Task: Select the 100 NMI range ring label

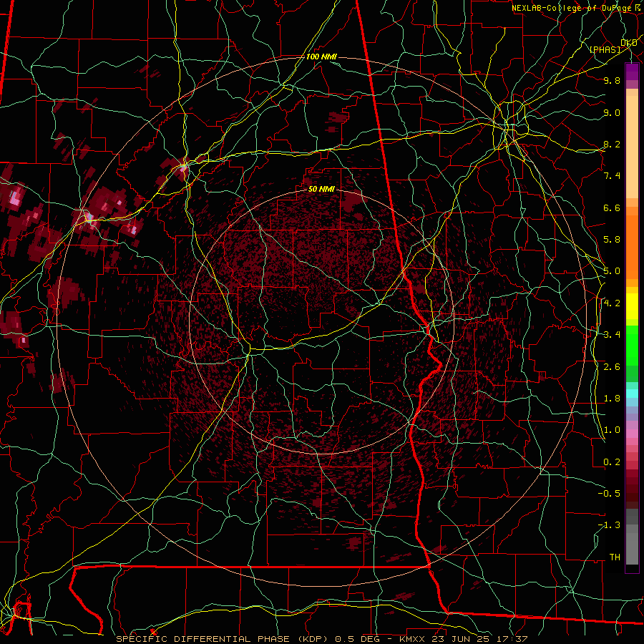Action: click(x=321, y=57)
